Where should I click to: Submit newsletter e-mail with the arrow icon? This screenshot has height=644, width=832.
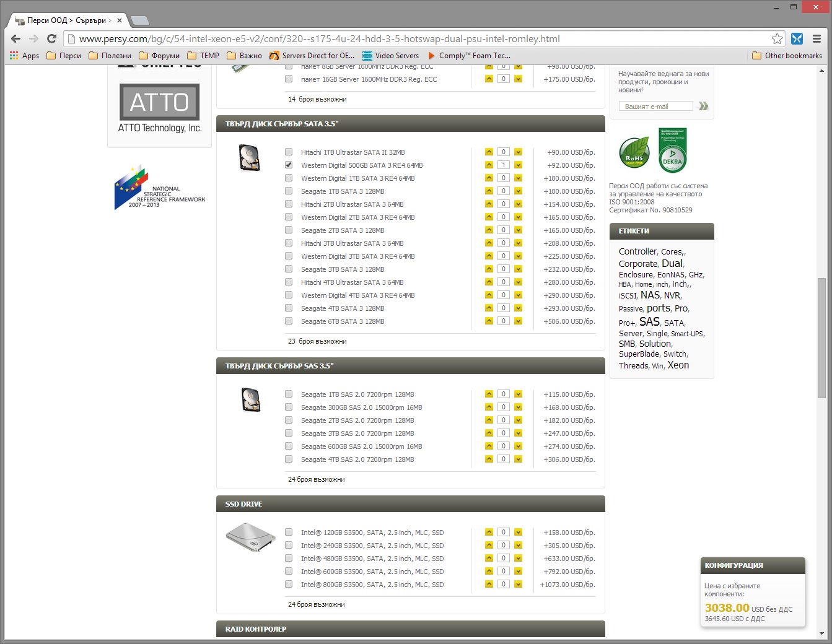(703, 106)
